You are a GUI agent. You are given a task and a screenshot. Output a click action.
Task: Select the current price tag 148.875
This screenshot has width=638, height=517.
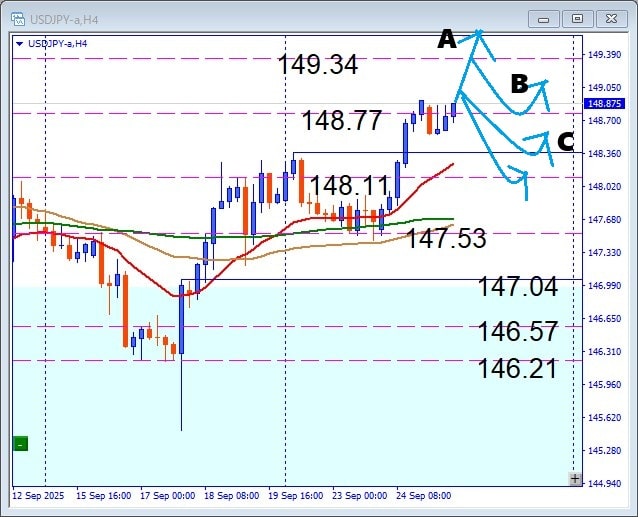click(606, 103)
